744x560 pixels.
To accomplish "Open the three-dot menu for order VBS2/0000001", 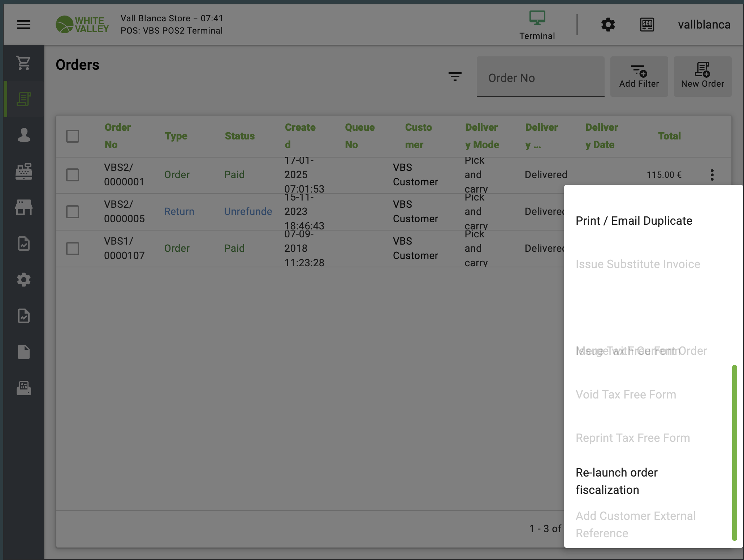I will 712,175.
